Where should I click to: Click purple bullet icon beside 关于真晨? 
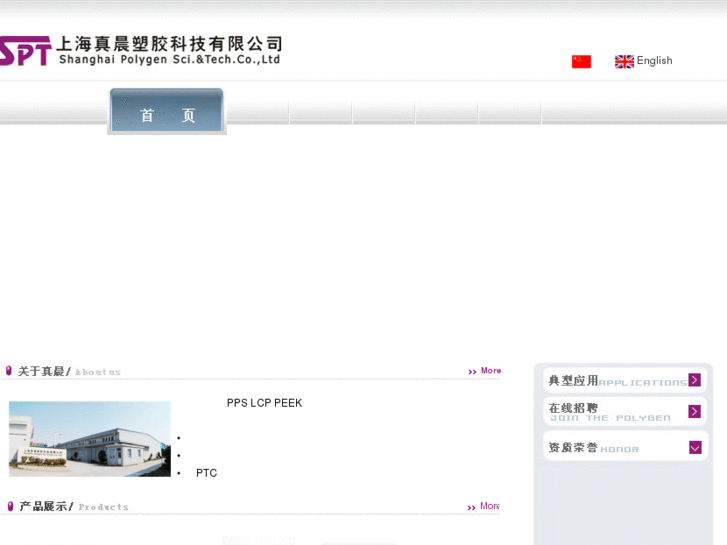point(8,370)
